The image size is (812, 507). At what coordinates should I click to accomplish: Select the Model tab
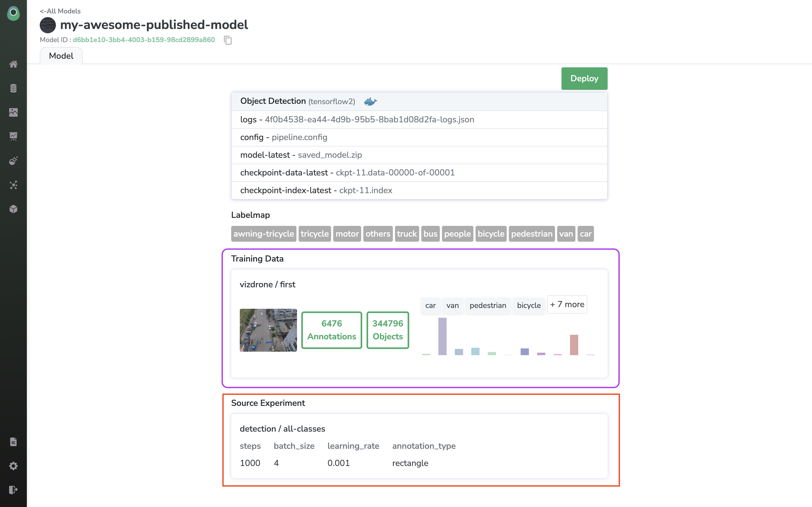[61, 56]
